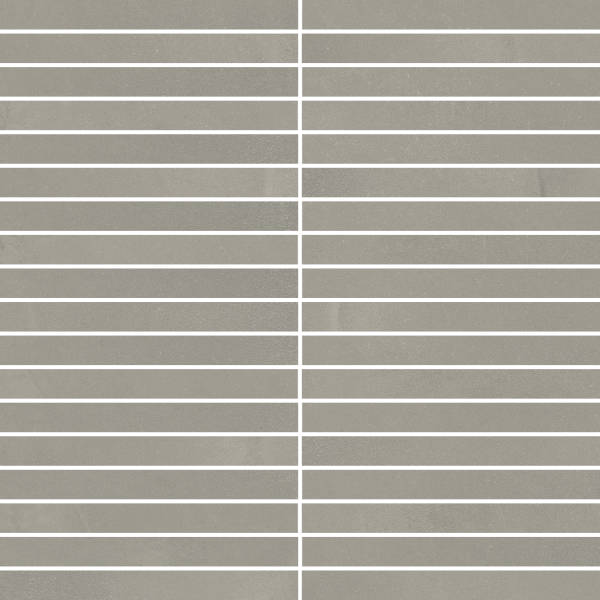Click second tile from top, left column

pos(150,48)
